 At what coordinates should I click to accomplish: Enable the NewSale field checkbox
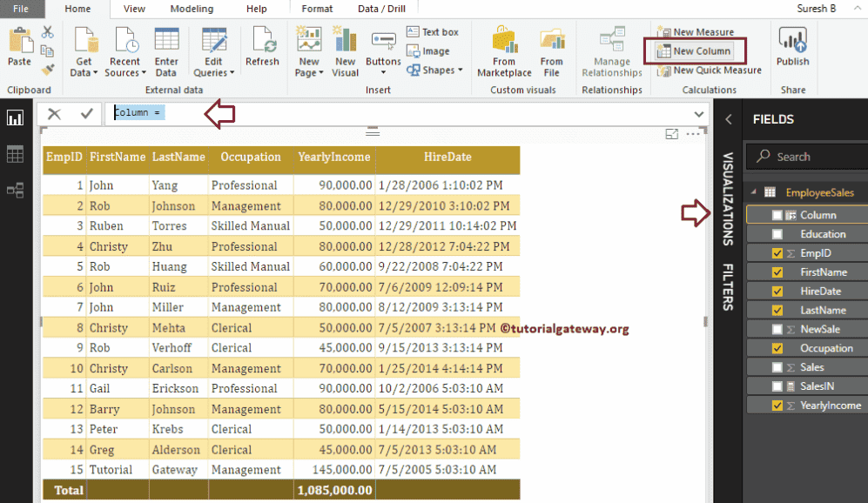click(777, 329)
